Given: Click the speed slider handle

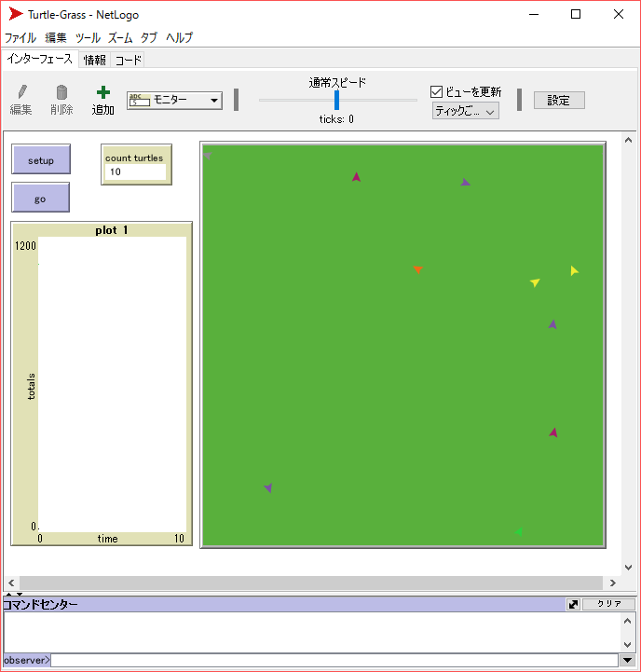Looking at the screenshot, I should pos(337,100).
